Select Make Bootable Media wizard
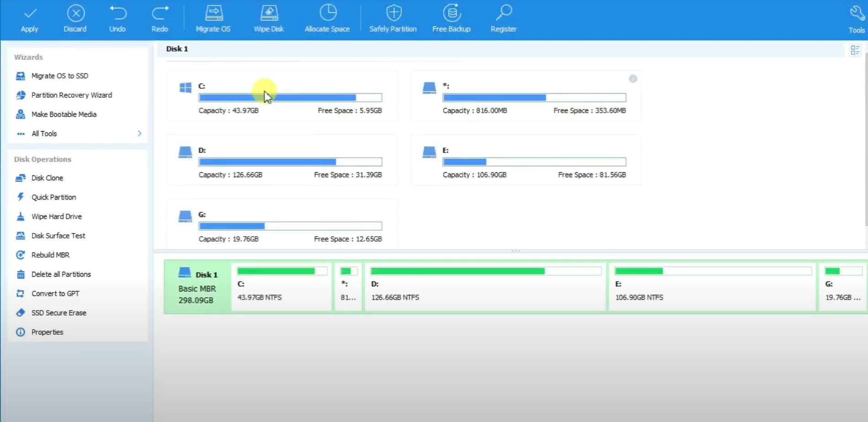The height and width of the screenshot is (422, 868). (63, 114)
